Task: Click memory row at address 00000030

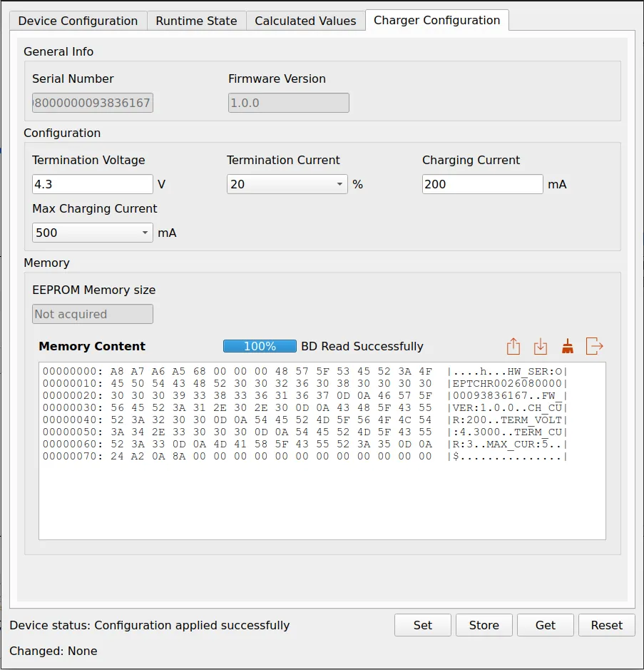Action: click(x=305, y=407)
